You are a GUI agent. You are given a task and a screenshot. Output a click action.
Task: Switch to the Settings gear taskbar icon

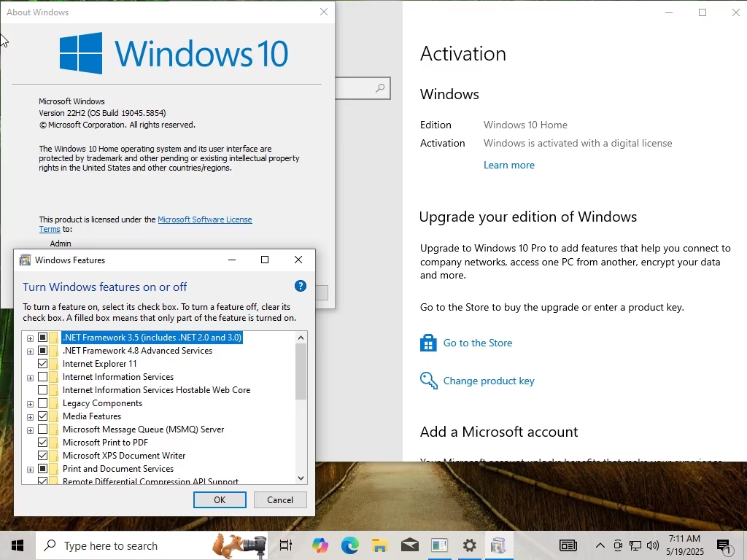[469, 545]
